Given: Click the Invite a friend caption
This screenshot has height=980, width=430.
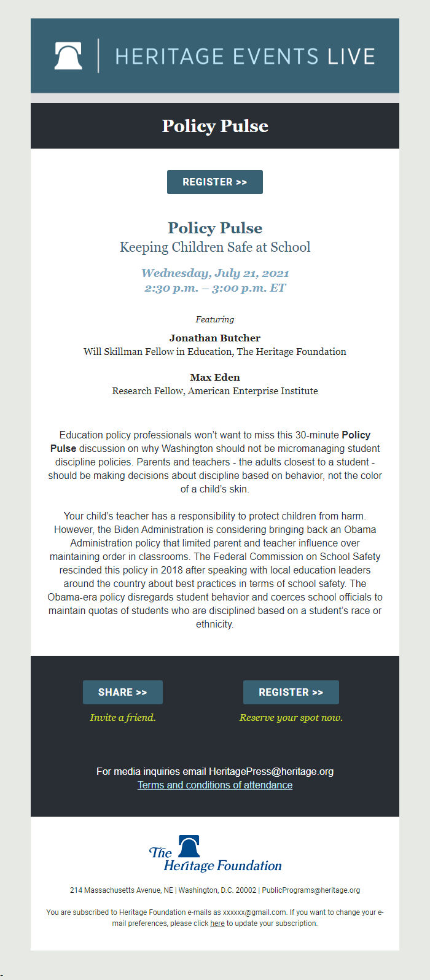Looking at the screenshot, I should point(123,717).
